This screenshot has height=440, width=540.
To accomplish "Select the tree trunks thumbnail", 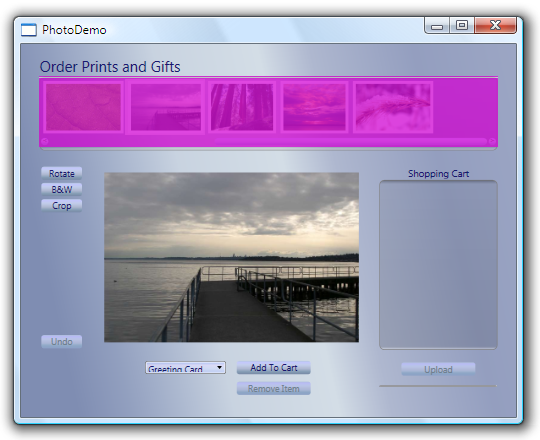I will [242, 107].
